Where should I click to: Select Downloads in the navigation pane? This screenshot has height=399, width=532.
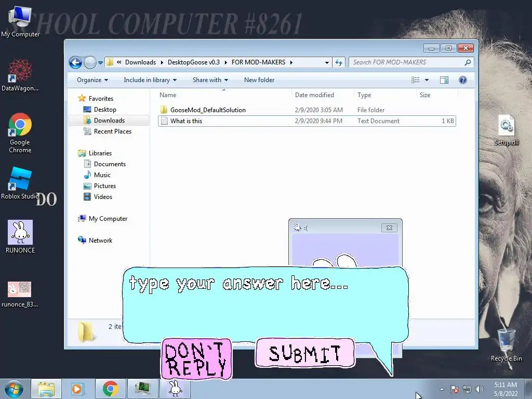109,121
